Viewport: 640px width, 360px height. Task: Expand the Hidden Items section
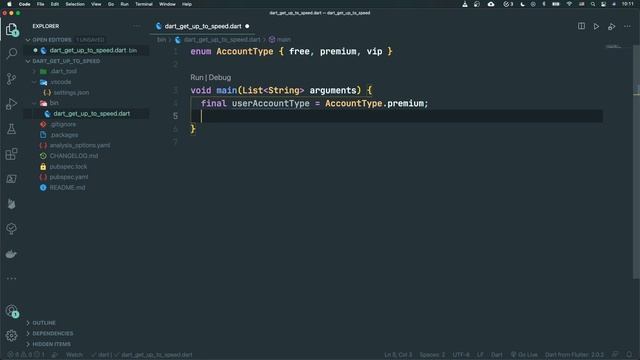51,344
